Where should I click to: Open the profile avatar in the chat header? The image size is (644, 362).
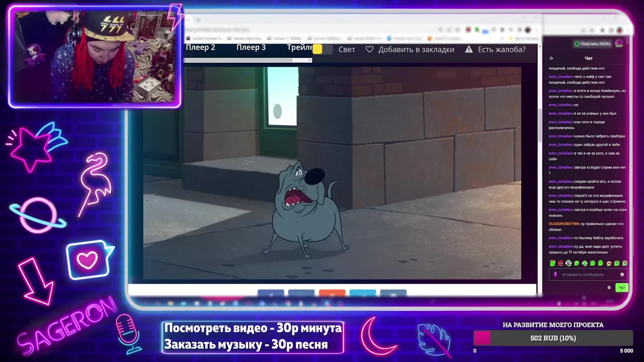coord(619,44)
